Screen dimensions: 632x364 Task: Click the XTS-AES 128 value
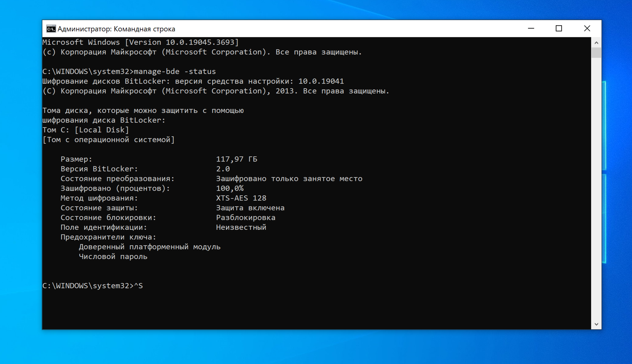pos(241,198)
